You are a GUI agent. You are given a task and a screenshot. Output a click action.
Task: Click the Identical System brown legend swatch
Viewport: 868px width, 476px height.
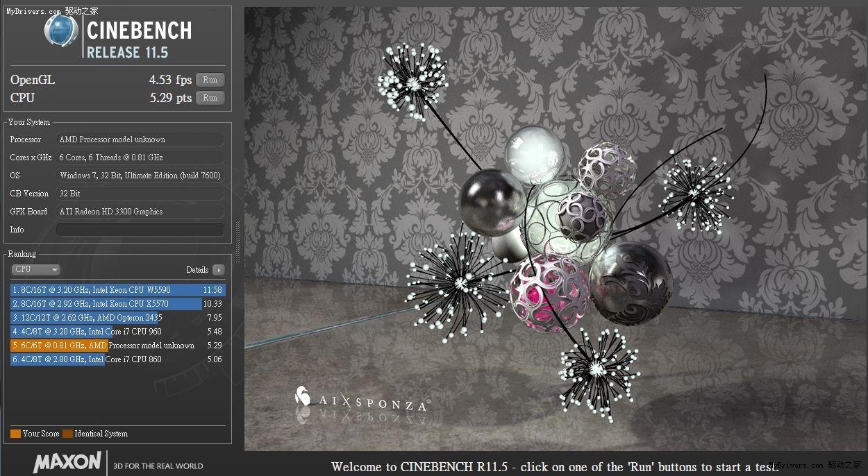(67, 434)
